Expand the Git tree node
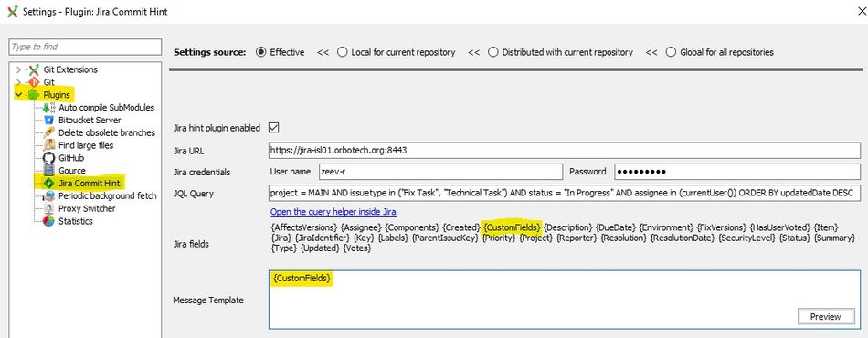 [x=19, y=82]
